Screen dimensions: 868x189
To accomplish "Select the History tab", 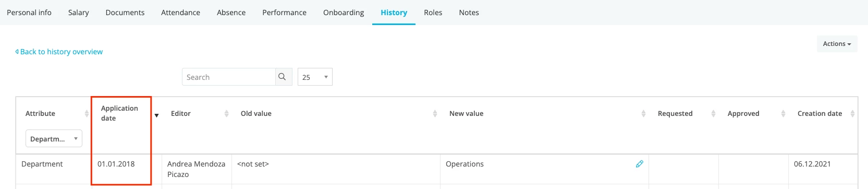I will click(394, 13).
